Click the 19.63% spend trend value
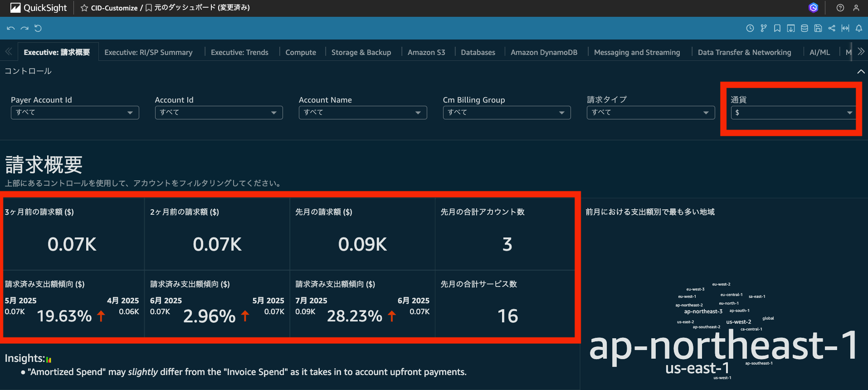The width and height of the screenshot is (868, 390). click(64, 316)
